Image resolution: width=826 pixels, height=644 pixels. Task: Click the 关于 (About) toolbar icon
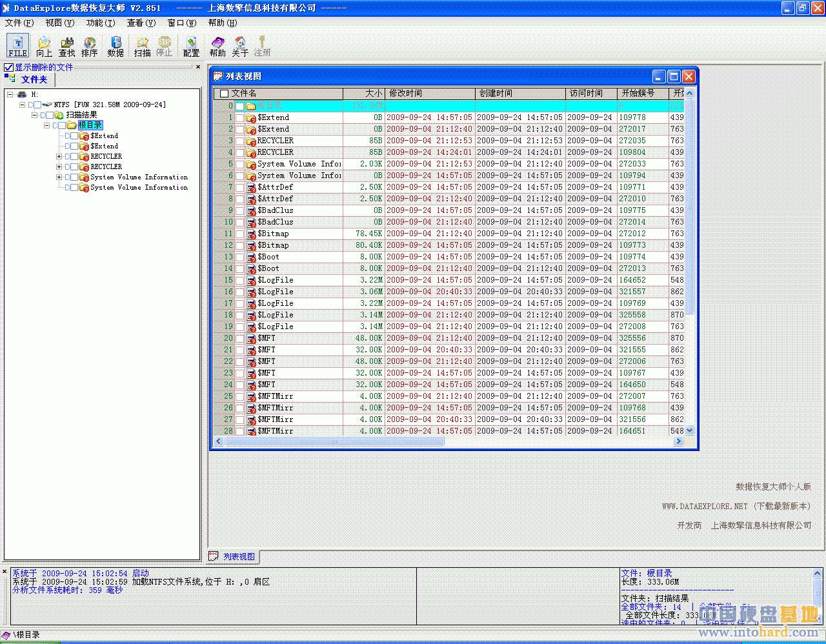[x=240, y=46]
